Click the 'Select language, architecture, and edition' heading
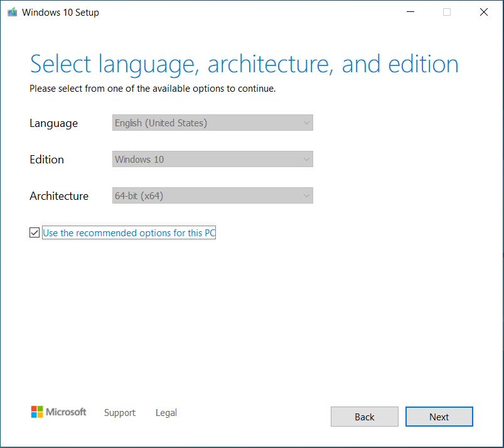Screen dimensions: 504x448 tap(244, 64)
